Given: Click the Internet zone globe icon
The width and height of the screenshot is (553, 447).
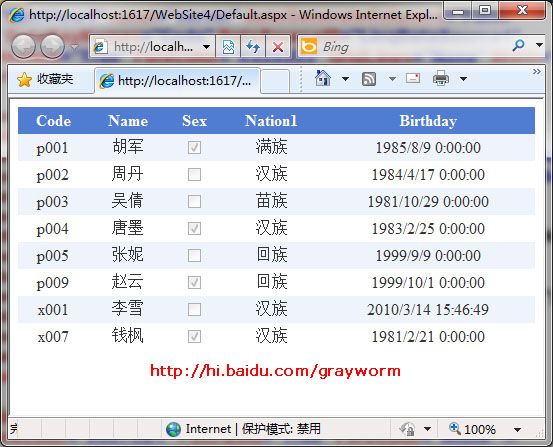Looking at the screenshot, I should point(173,429).
